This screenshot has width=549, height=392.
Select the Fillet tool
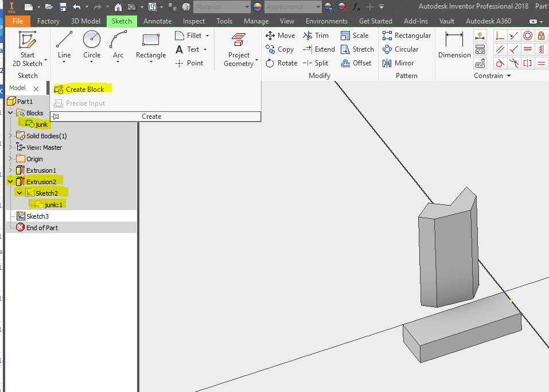[189, 36]
